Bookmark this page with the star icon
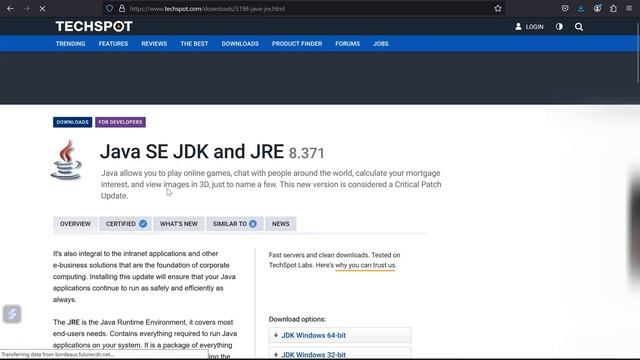The height and width of the screenshot is (360, 640). point(498,9)
